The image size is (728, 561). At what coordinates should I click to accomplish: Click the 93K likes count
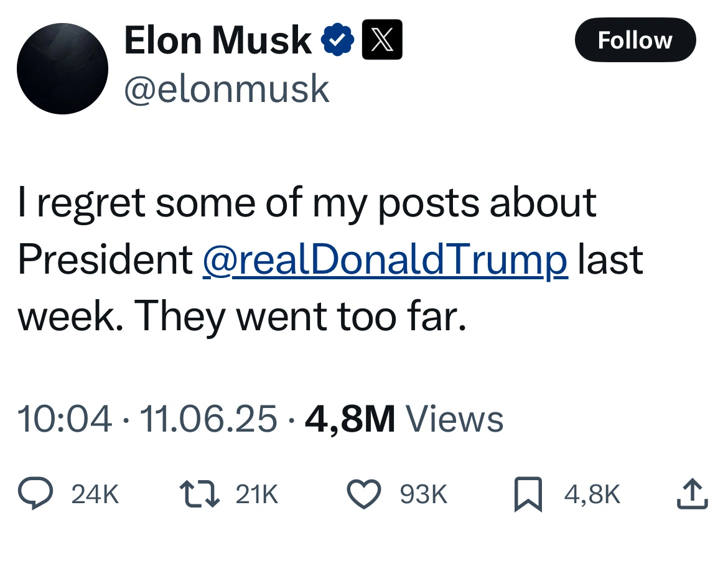tap(424, 494)
